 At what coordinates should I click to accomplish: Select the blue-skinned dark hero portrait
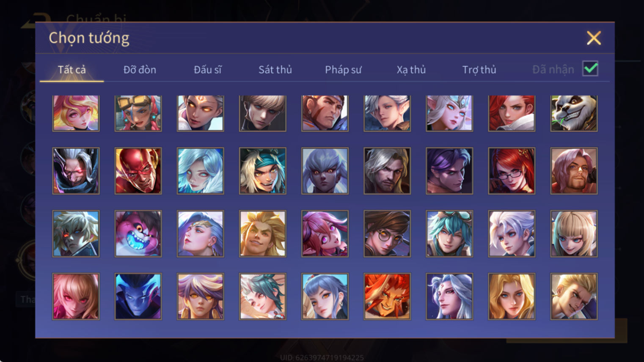[x=138, y=296]
